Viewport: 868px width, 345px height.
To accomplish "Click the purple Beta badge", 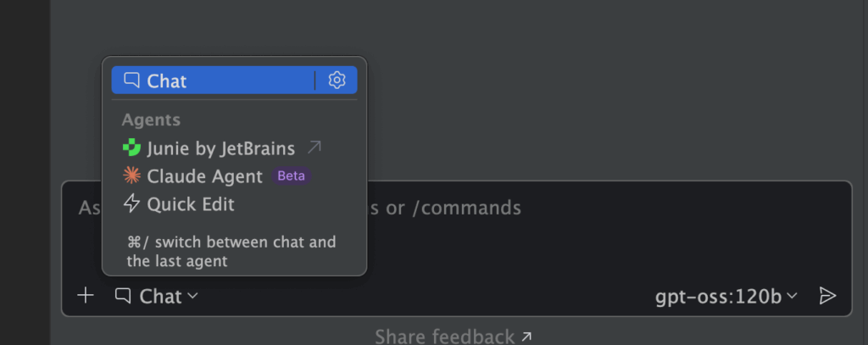I will click(291, 176).
